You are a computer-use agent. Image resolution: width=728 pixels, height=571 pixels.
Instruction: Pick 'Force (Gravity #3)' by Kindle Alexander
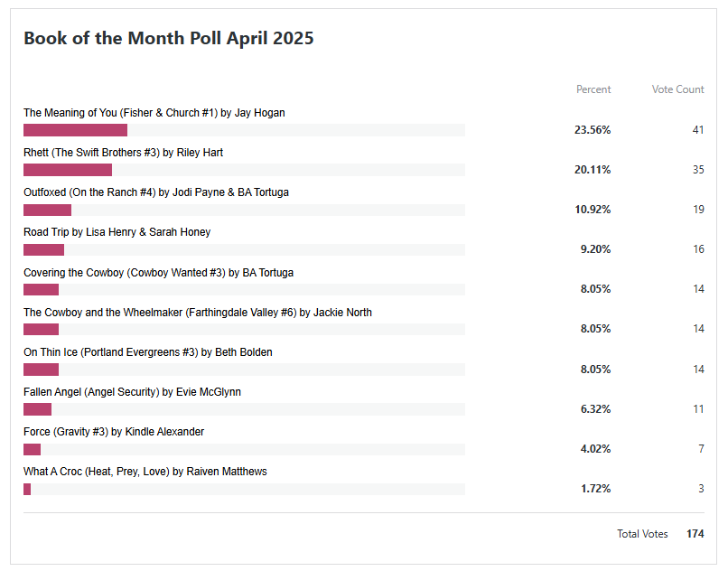click(x=114, y=431)
